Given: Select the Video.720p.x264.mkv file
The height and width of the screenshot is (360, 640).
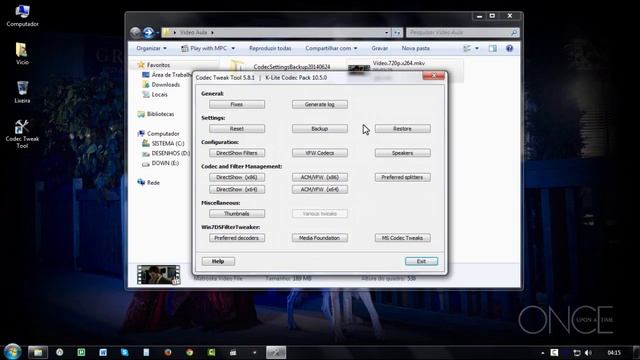Looking at the screenshot, I should click(405, 70).
